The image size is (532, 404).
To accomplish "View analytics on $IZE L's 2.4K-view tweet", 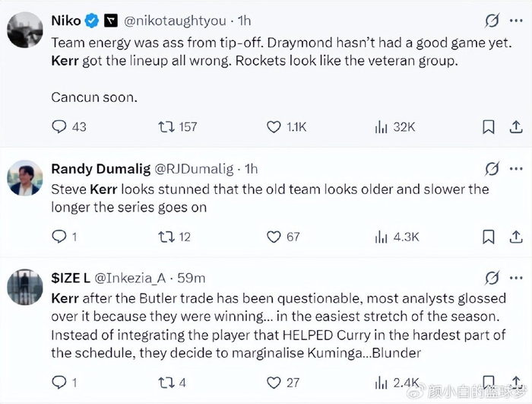I will [381, 383].
